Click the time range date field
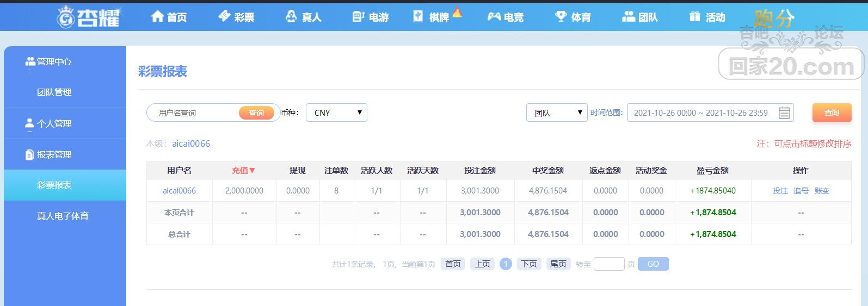Image resolution: width=868 pixels, height=306 pixels. pos(701,113)
